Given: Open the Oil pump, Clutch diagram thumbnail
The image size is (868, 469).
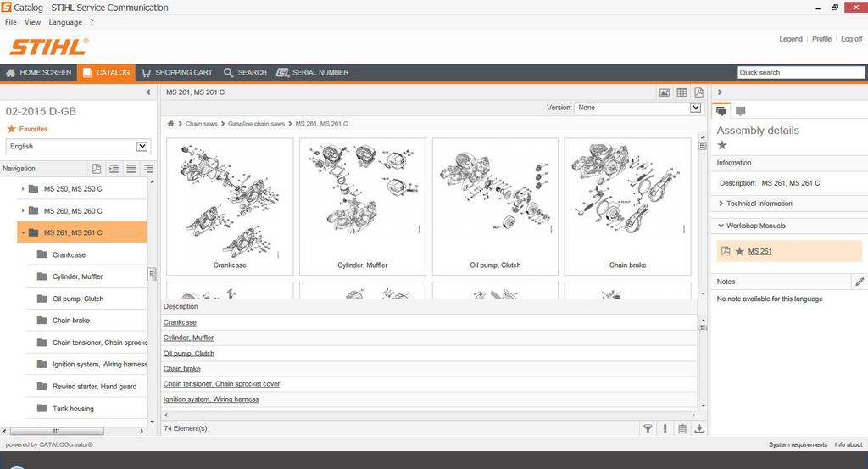Looking at the screenshot, I should pyautogui.click(x=495, y=207).
